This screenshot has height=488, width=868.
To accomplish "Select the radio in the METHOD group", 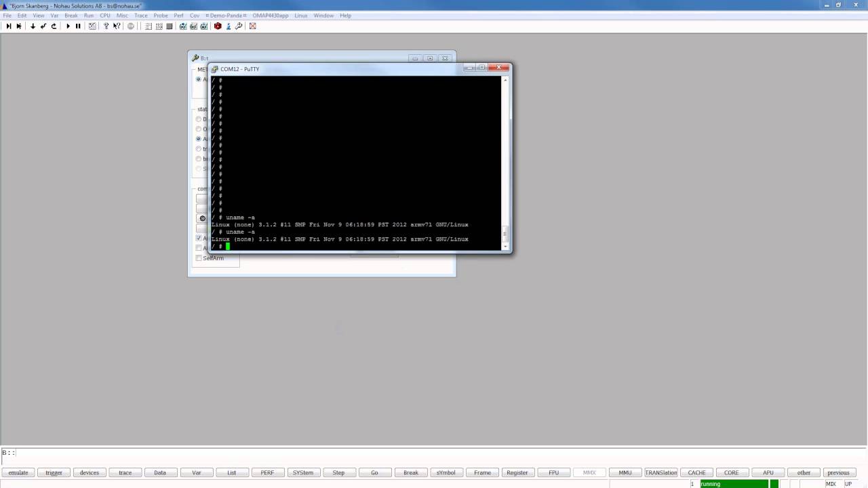I will coord(199,79).
